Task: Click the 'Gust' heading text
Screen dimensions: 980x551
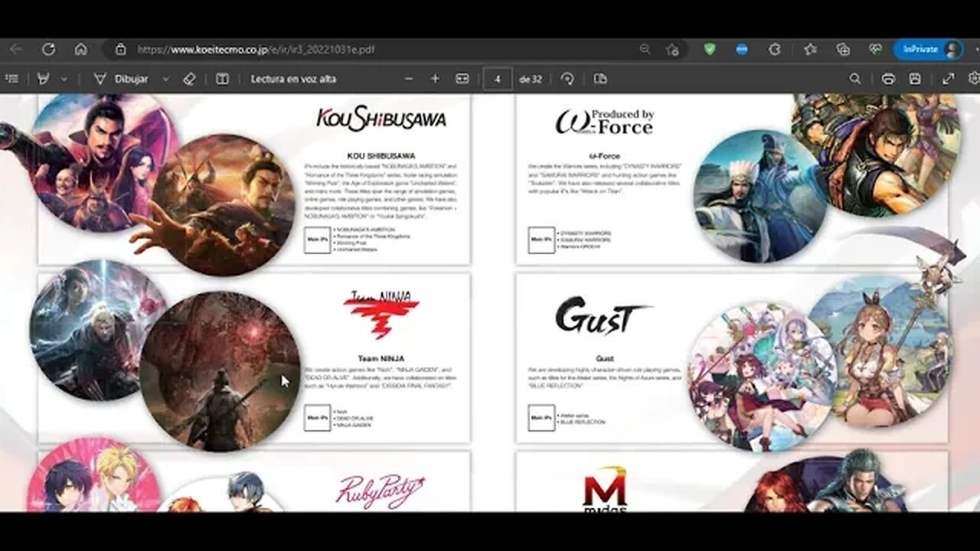Action: (605, 358)
